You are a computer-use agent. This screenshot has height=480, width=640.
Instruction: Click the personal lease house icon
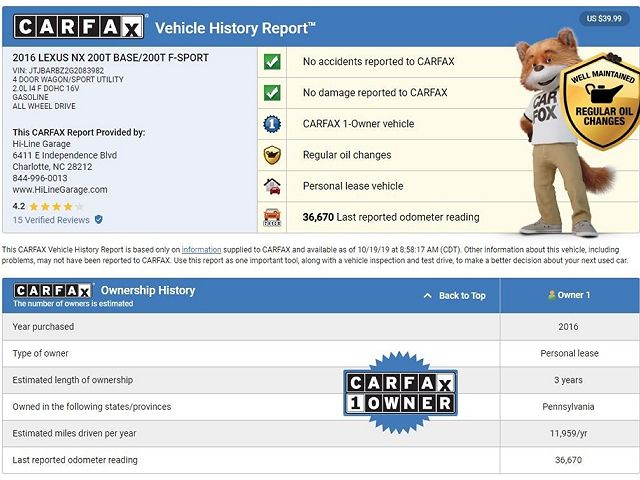point(271,186)
